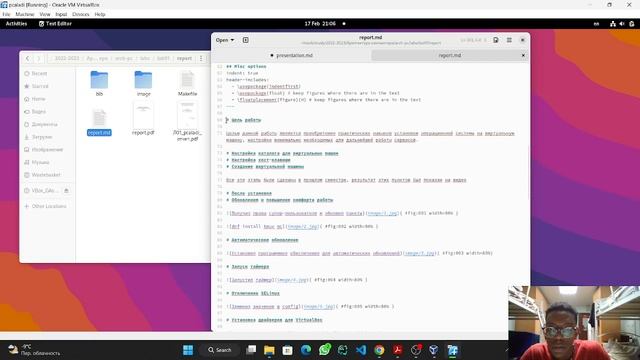Viewport: 640px width, 360px height.
Task: Open the VirtualBox Machine menu
Action: [x=25, y=14]
